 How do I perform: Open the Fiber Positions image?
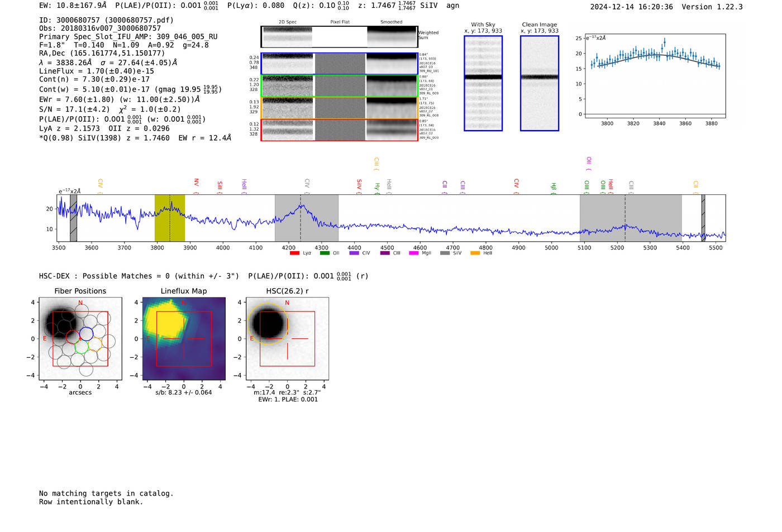tap(80, 338)
